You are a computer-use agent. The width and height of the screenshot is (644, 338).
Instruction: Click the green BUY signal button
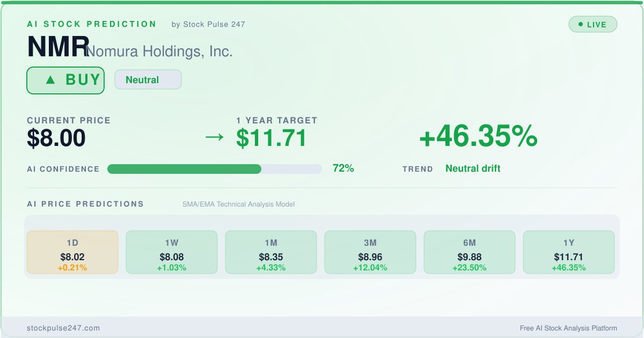(x=65, y=80)
